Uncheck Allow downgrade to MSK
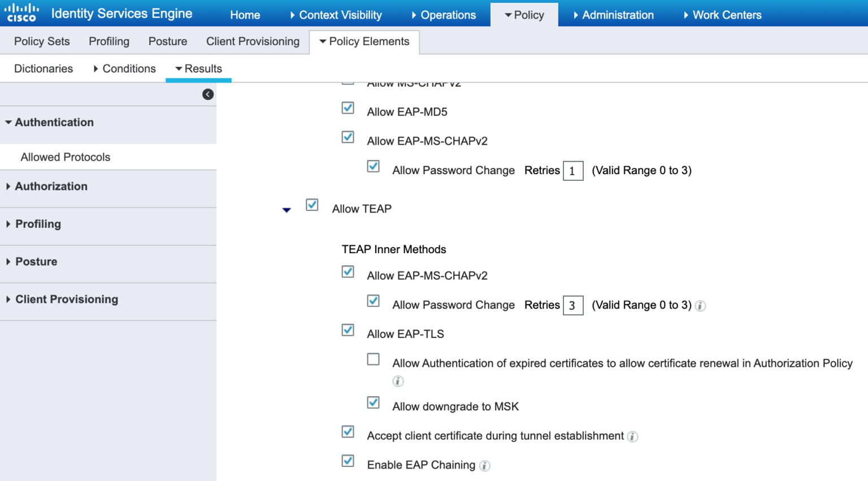868x481 pixels. 373,402
